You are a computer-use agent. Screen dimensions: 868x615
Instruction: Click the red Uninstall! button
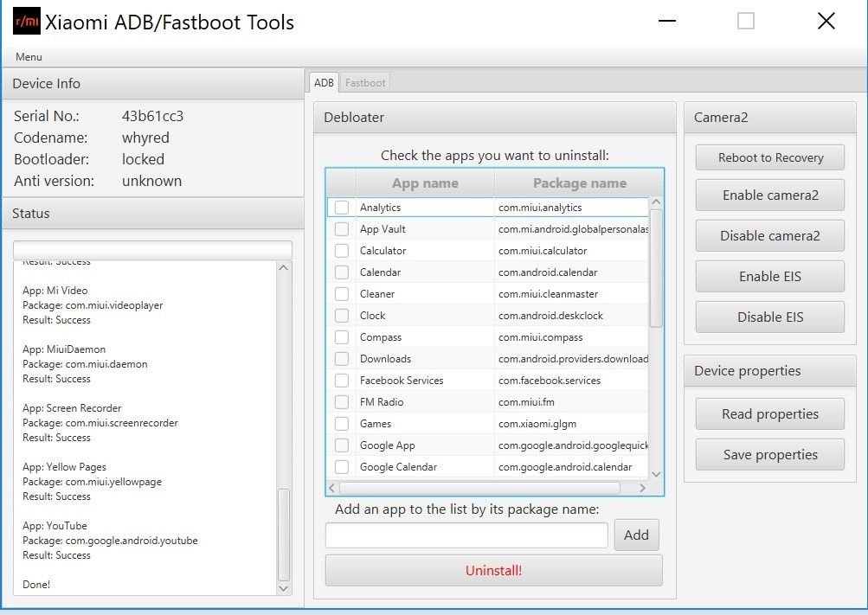494,570
